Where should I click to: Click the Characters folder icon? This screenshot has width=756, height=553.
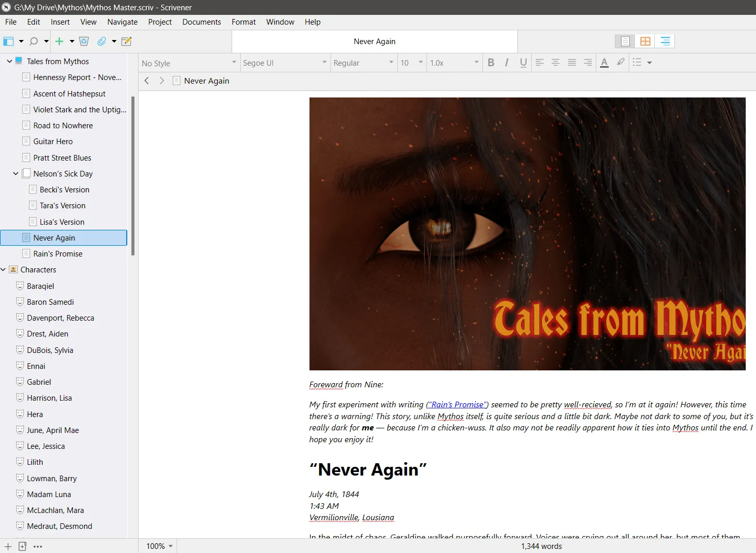click(x=13, y=269)
